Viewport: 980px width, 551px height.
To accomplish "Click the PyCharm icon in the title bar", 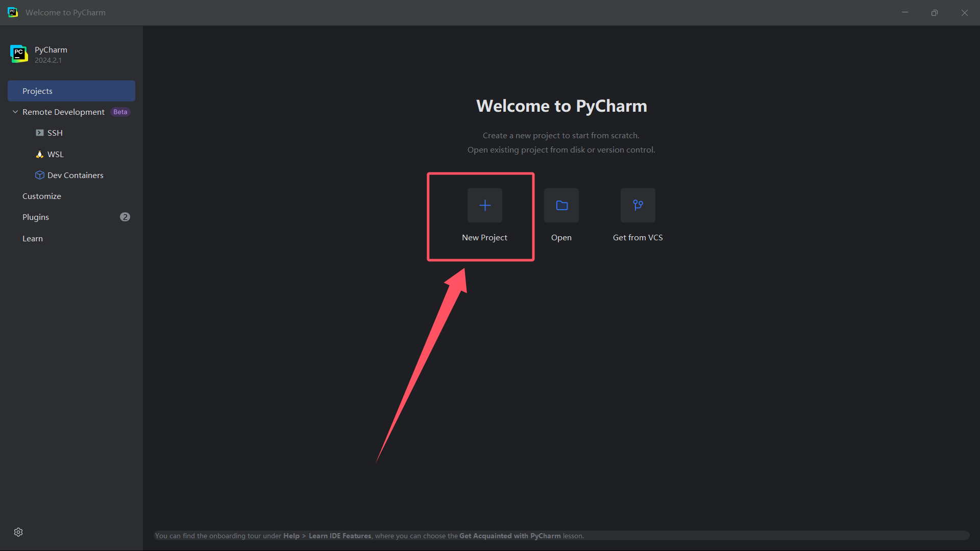I will [x=13, y=12].
